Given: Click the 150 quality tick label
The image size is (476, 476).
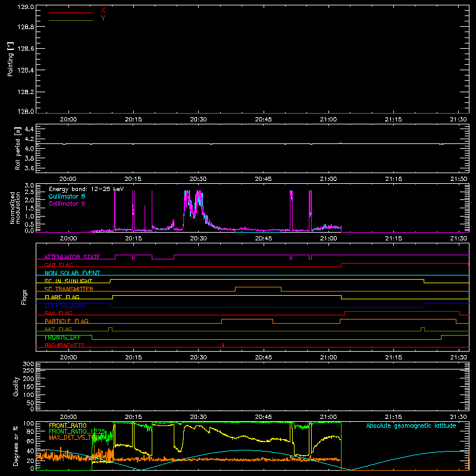Looking at the screenshot, I should coord(29,387).
